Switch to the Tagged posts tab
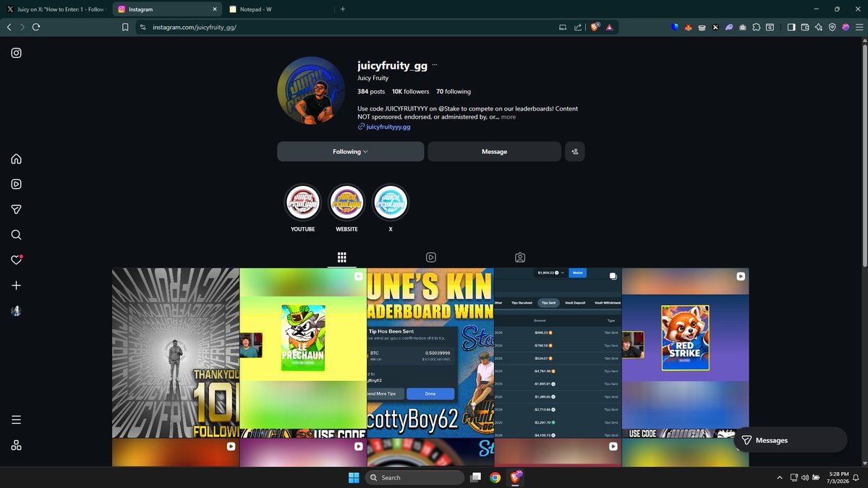This screenshot has width=868, height=488. (520, 257)
